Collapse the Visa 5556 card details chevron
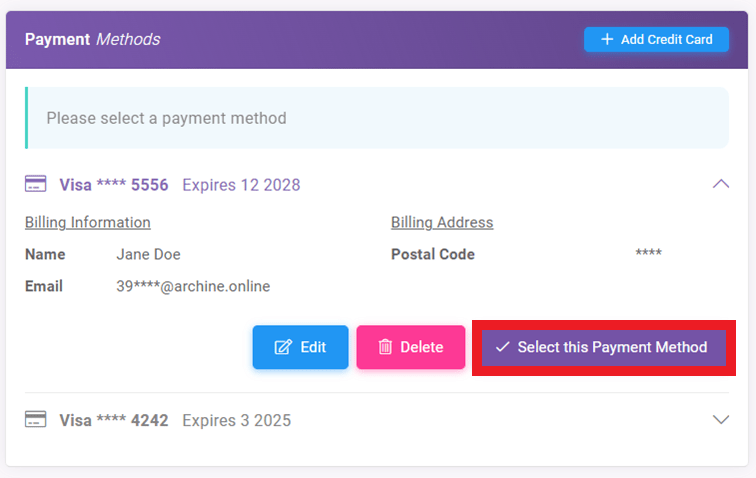This screenshot has width=756, height=478. tap(720, 184)
